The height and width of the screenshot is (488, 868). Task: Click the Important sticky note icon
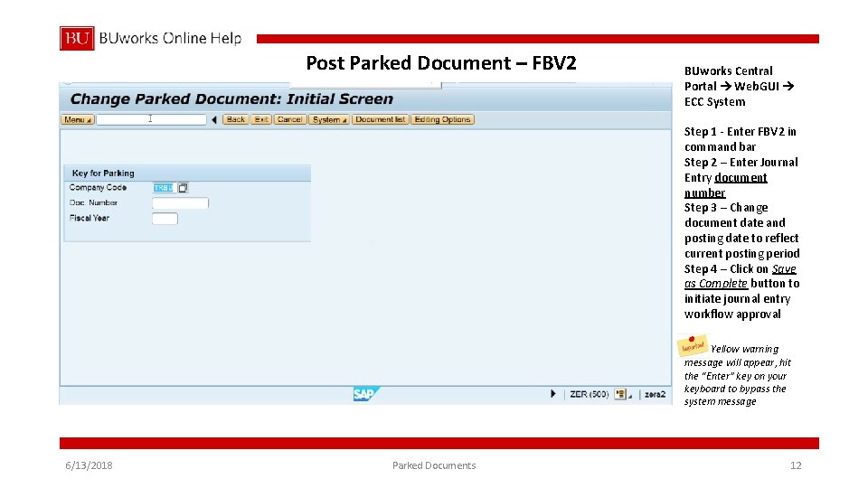tap(692, 346)
